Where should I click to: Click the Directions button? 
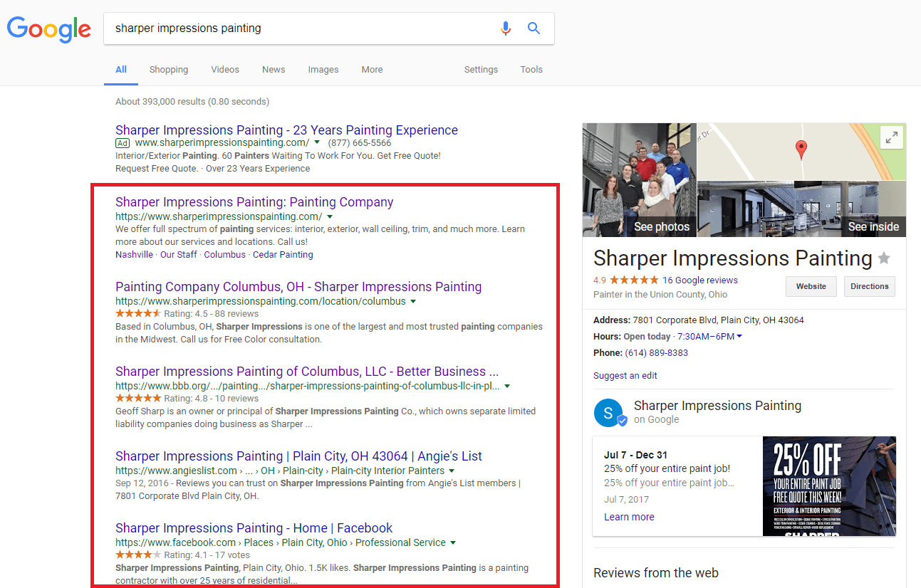[869, 286]
